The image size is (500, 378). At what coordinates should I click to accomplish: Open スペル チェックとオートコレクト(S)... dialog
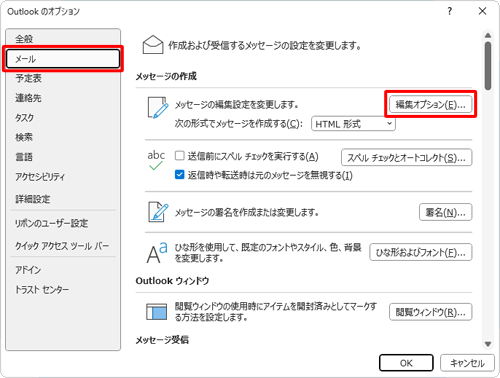(406, 157)
